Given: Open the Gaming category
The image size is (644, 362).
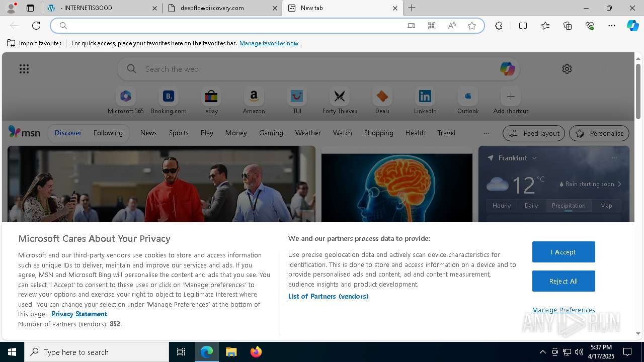Looking at the screenshot, I should (x=271, y=133).
